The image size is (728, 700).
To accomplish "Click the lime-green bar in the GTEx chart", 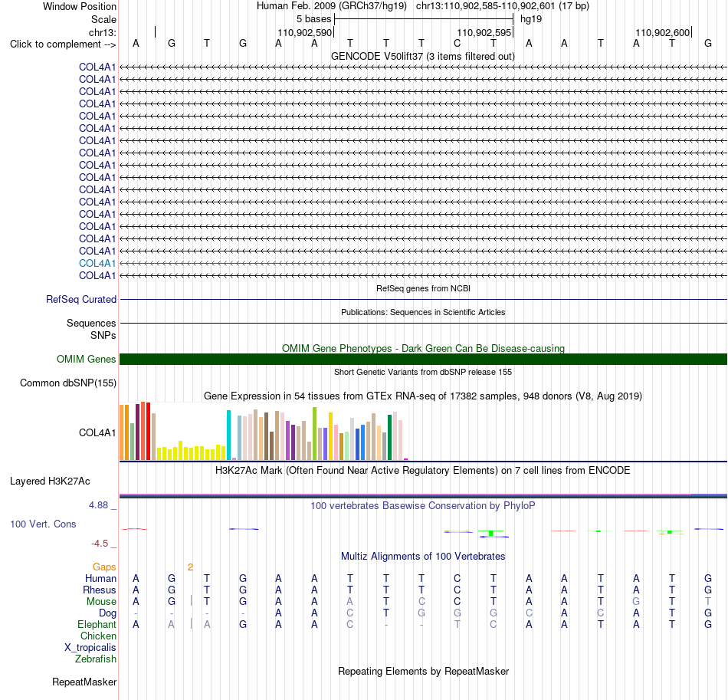I will (314, 434).
